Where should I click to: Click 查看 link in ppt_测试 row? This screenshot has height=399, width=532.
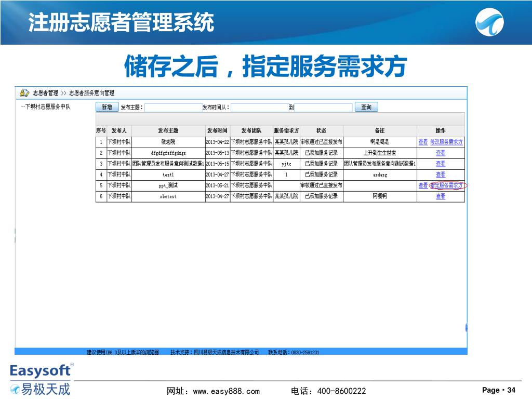(x=423, y=185)
